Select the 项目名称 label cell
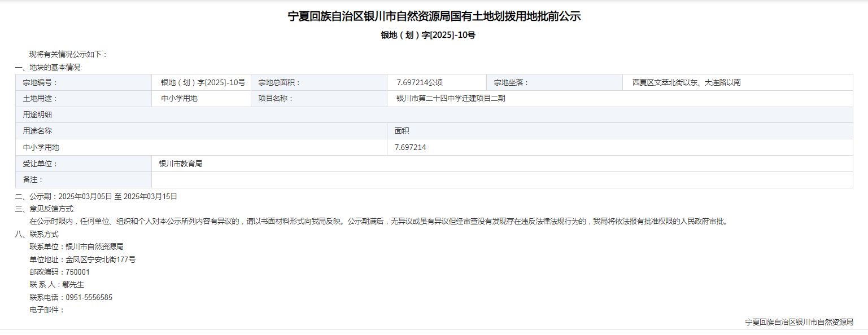This screenshot has width=868, height=335. pyautogui.click(x=319, y=99)
